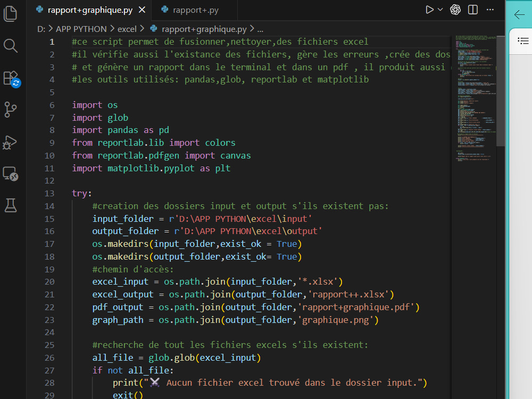The image size is (532, 399).
Task: Click the '#chemin d'accès:' comment
Action: (x=133, y=269)
